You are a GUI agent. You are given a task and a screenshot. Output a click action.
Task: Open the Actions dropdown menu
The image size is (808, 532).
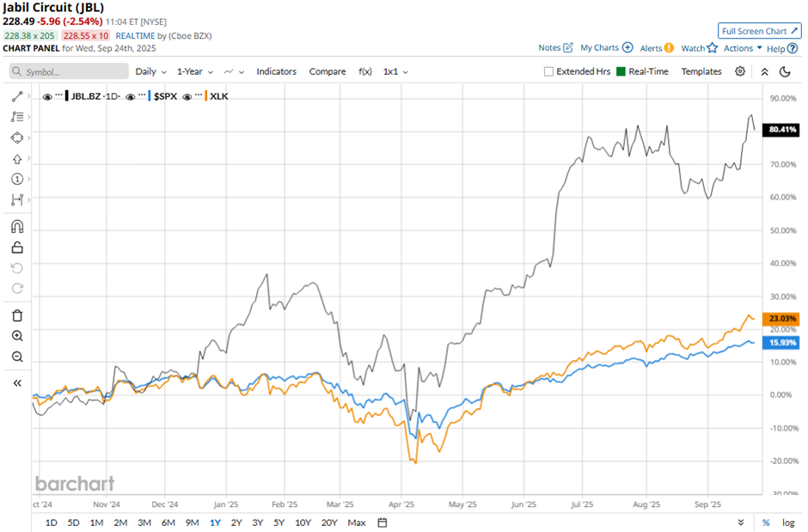point(743,48)
